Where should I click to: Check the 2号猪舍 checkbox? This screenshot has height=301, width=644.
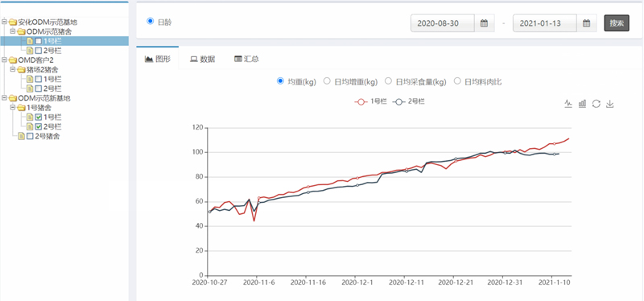(30, 136)
